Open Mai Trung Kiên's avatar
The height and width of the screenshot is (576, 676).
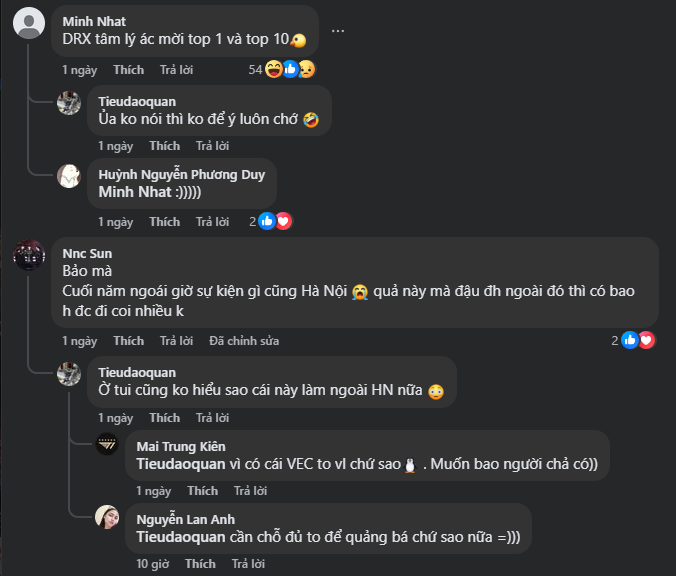coord(107,444)
